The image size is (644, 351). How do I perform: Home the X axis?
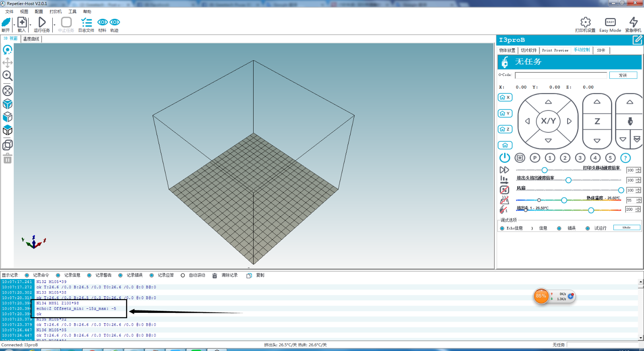(x=505, y=97)
